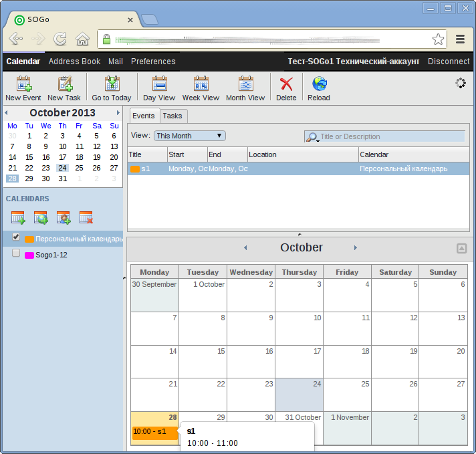This screenshot has height=454, width=476.
Task: Enable the Sogo1-12 calendar checkbox
Action: coord(16,253)
